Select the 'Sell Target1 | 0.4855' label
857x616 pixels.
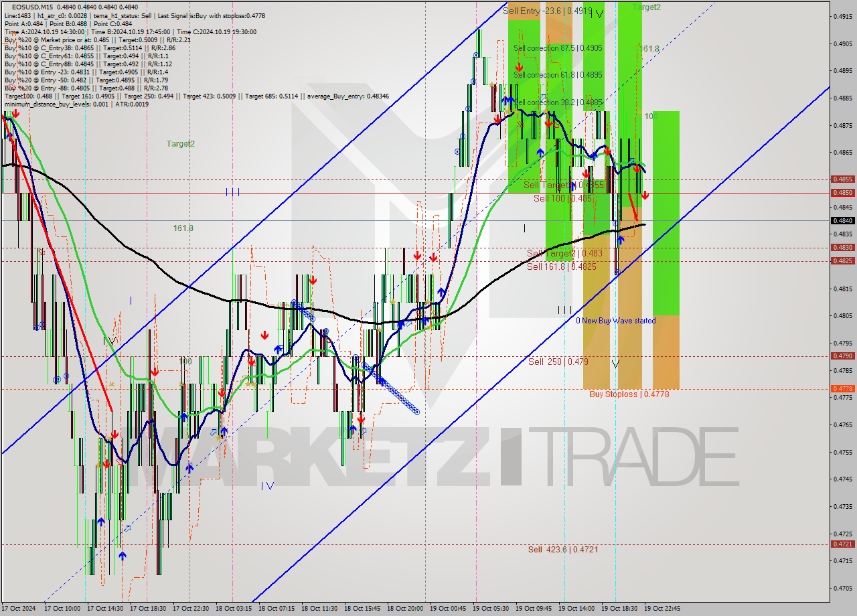[x=564, y=185]
